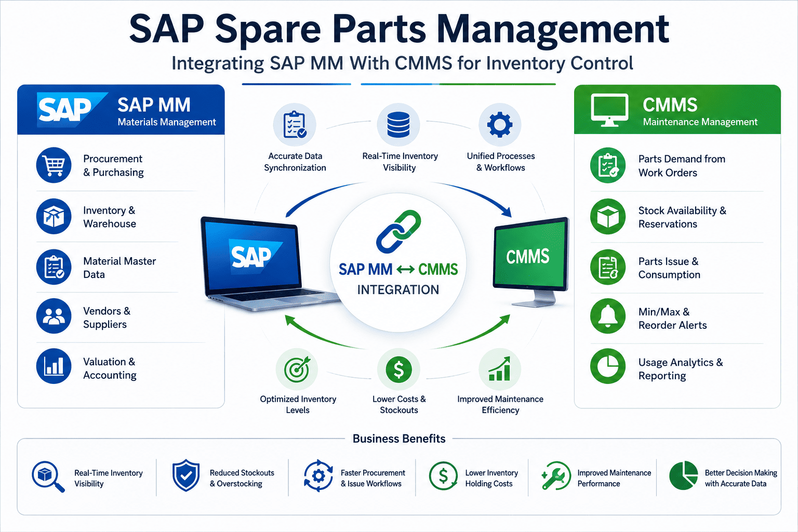Click the Procurement & Purchasing label
The width and height of the screenshot is (798, 532).
(x=113, y=166)
